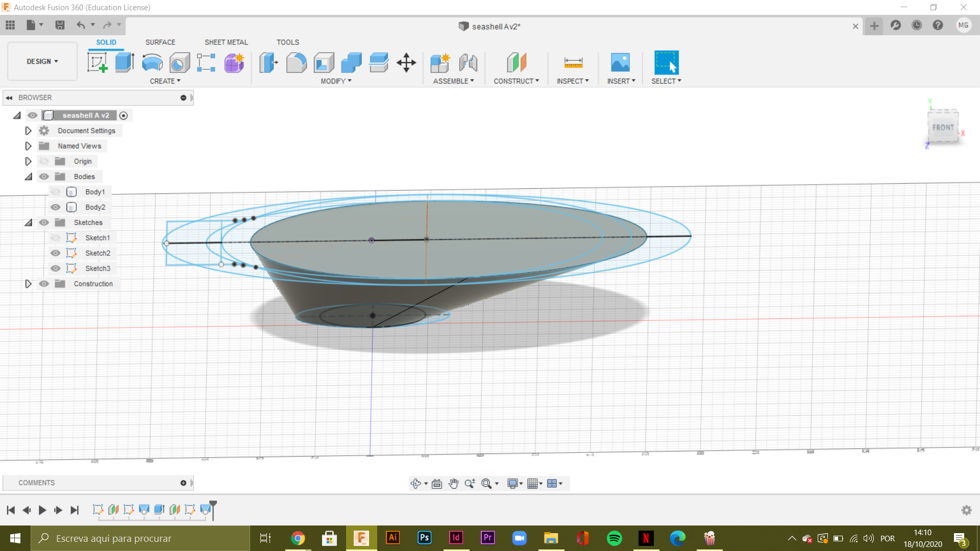The image size is (980, 551).
Task: Select the Create Sketch tool
Action: 99,62
